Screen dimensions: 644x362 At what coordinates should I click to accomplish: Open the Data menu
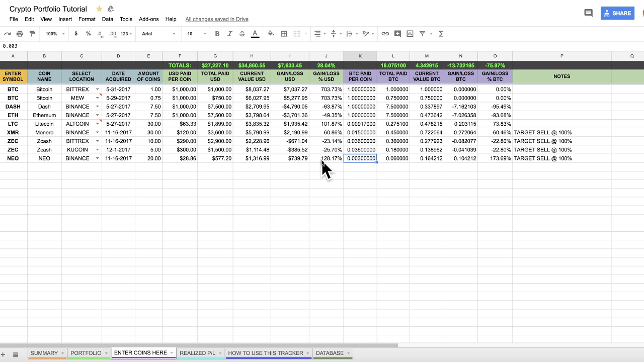(107, 19)
